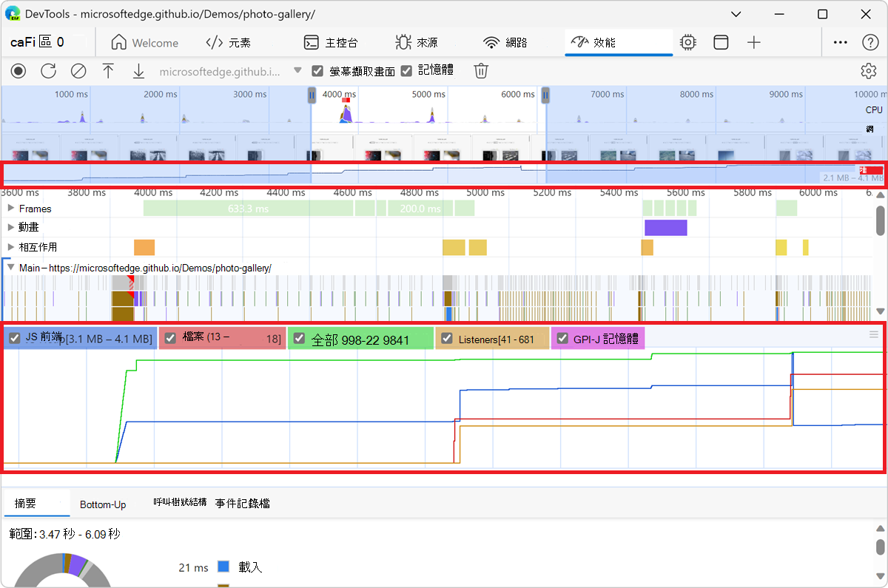
Task: Upload a profile with the up-arrow icon
Action: pos(108,71)
